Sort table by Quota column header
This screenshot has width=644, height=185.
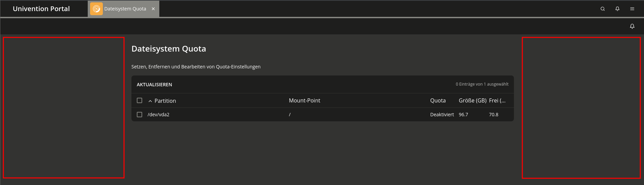[438, 100]
